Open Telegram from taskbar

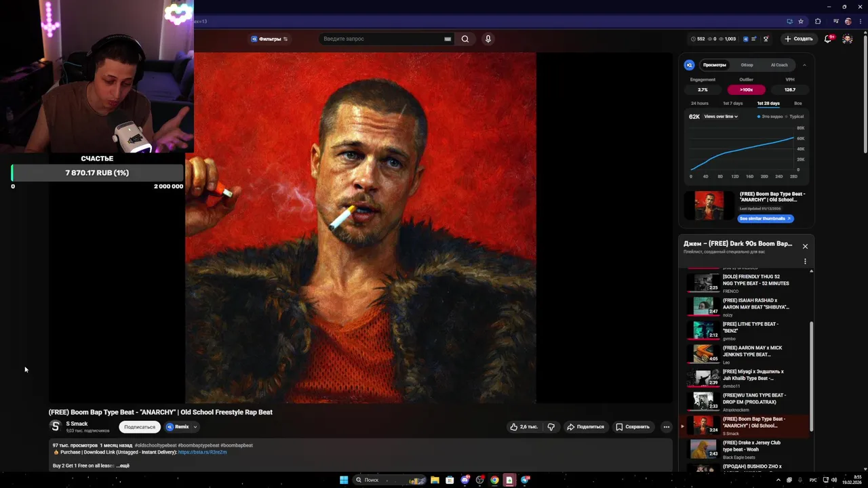[x=525, y=480]
